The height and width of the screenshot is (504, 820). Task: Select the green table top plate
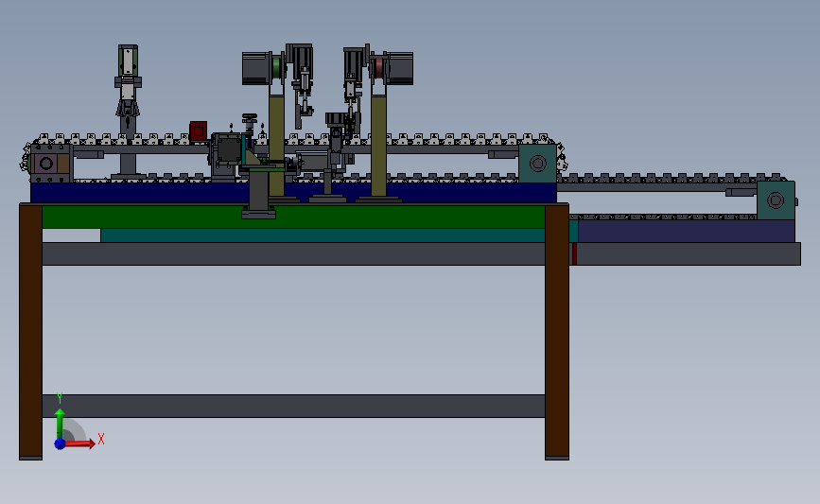(x=293, y=217)
